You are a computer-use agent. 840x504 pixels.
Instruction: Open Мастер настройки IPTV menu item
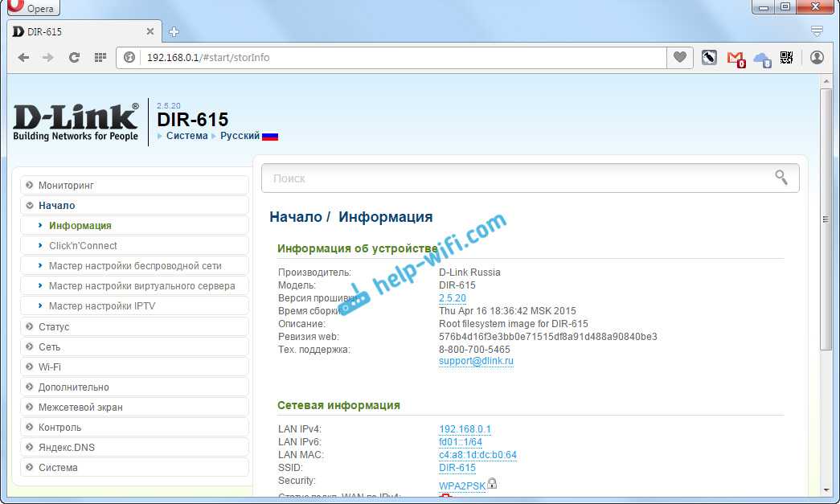(102, 306)
